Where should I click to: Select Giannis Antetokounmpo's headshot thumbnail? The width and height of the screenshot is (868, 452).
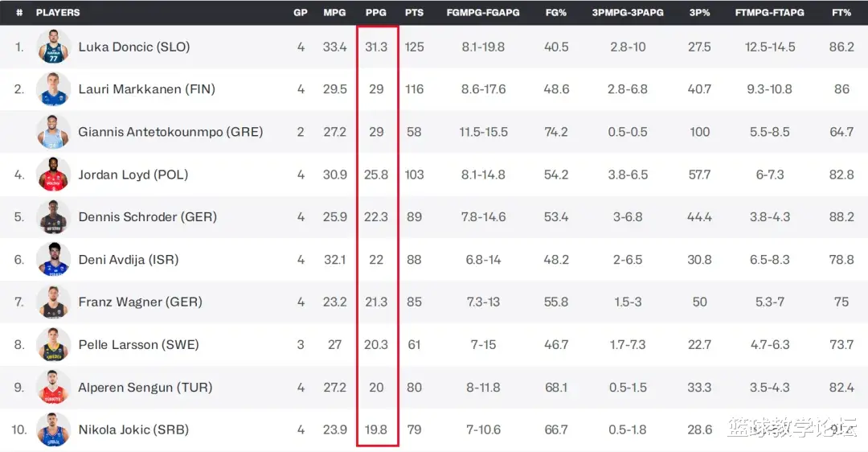click(54, 132)
